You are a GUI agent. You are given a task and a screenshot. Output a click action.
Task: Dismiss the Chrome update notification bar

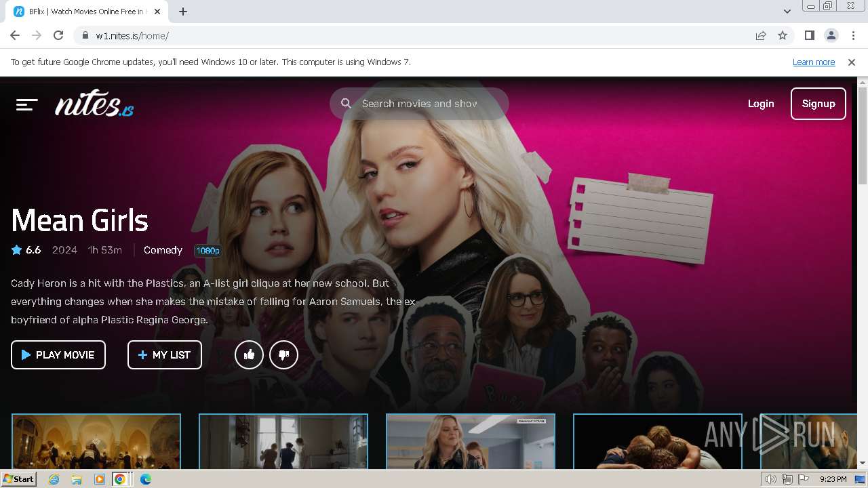(x=852, y=62)
